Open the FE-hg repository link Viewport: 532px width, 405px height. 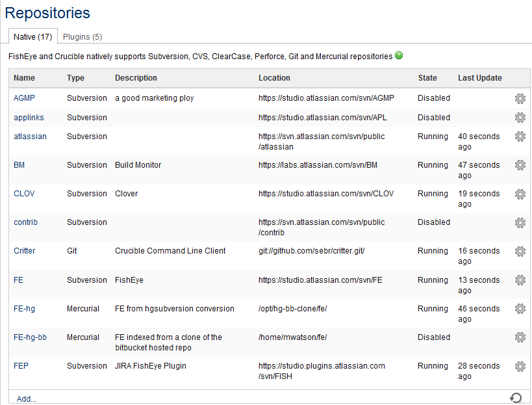pos(25,309)
